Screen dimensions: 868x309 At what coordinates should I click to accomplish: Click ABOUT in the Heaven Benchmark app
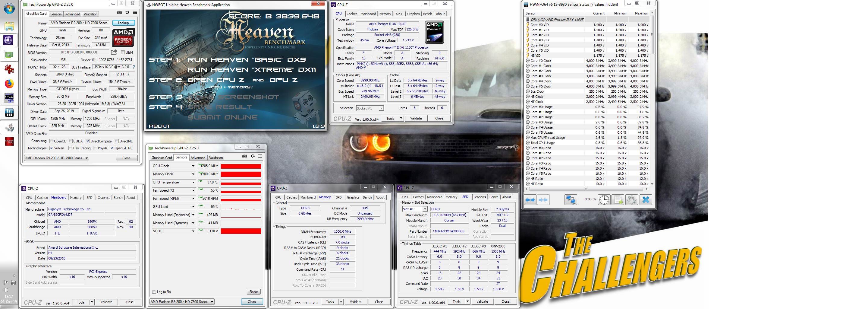point(159,126)
